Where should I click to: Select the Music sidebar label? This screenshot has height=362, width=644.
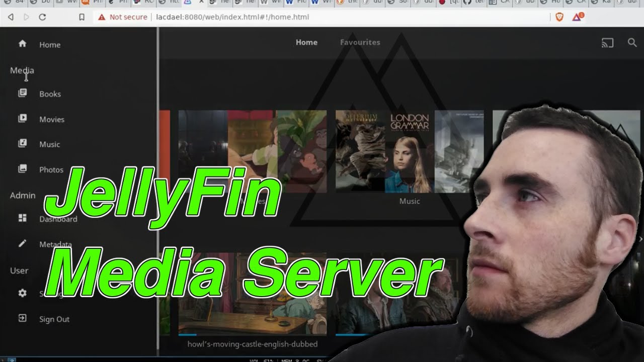coord(49,144)
